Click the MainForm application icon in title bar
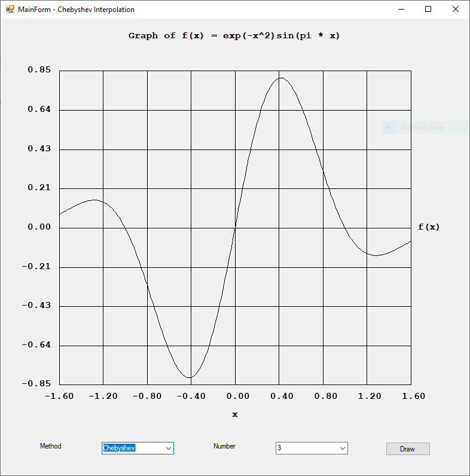The image size is (470, 476). click(10, 10)
